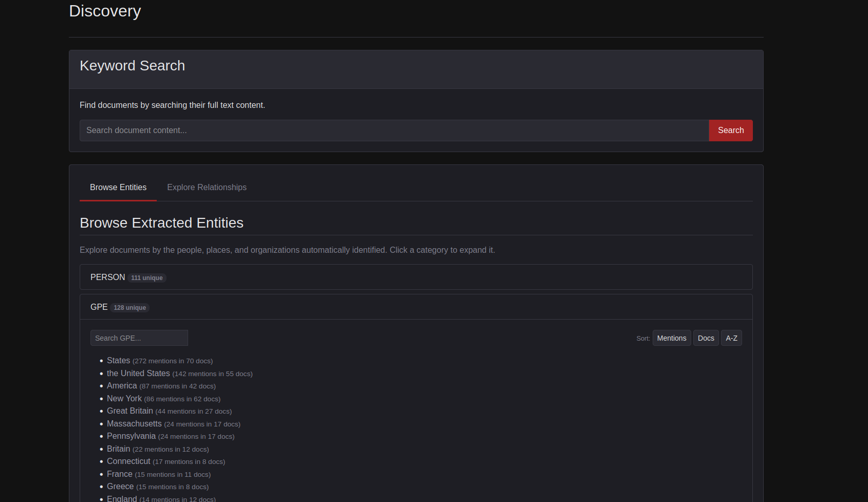Select the Massachusetts entity link
The height and width of the screenshot is (502, 868).
point(134,424)
